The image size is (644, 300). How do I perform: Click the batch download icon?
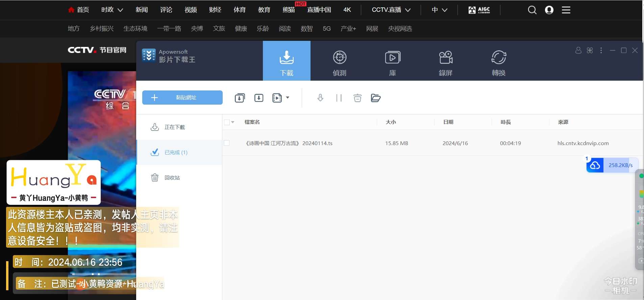pyautogui.click(x=240, y=98)
